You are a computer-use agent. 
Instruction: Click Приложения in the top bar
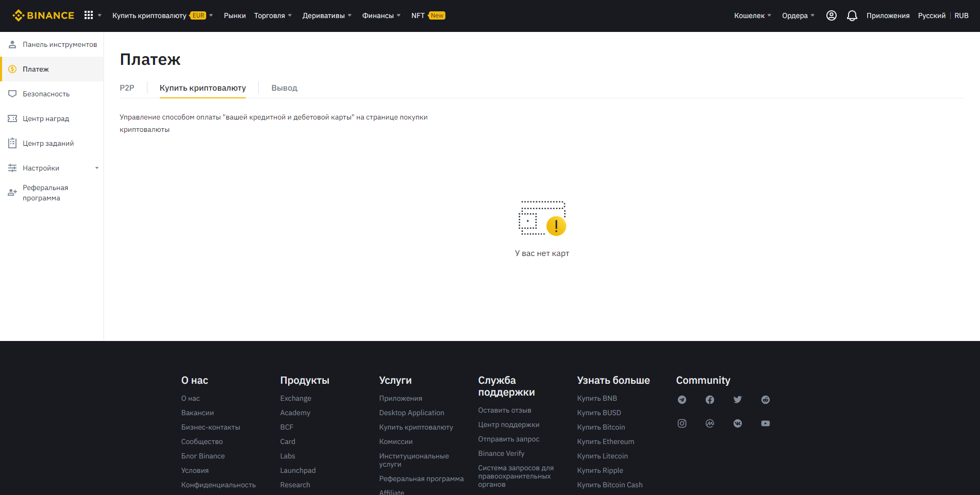click(x=888, y=15)
